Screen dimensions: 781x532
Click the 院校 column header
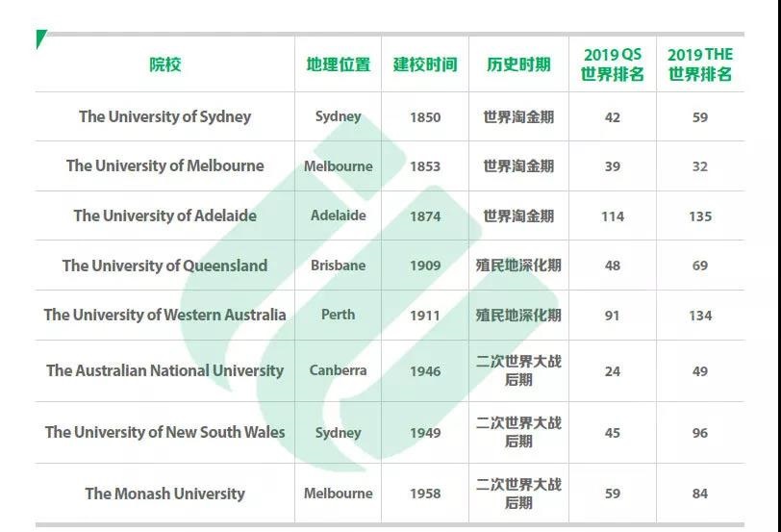coord(164,64)
